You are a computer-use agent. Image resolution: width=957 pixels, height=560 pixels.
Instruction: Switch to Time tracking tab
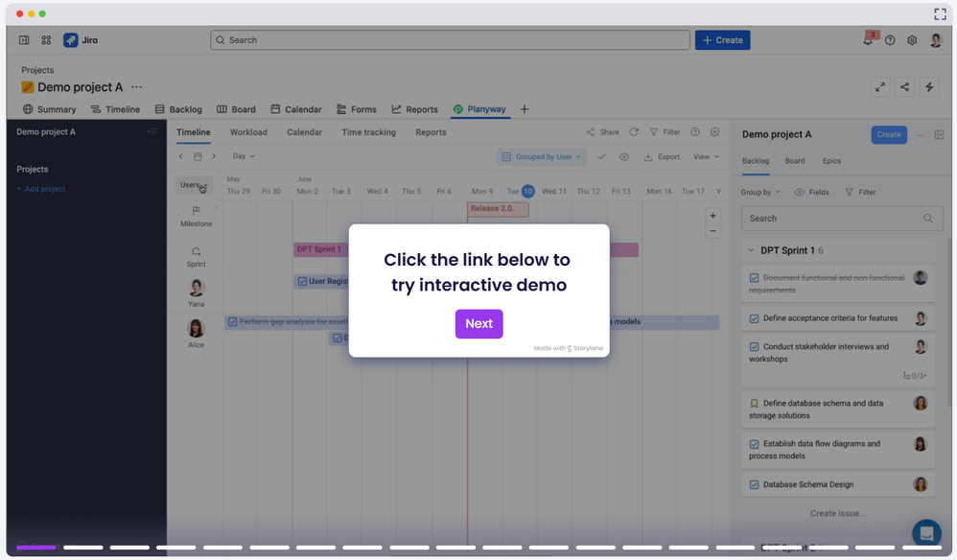(368, 132)
